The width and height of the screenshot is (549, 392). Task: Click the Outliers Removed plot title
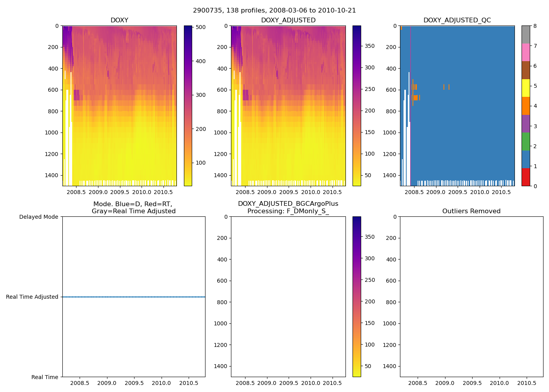pyautogui.click(x=471, y=211)
